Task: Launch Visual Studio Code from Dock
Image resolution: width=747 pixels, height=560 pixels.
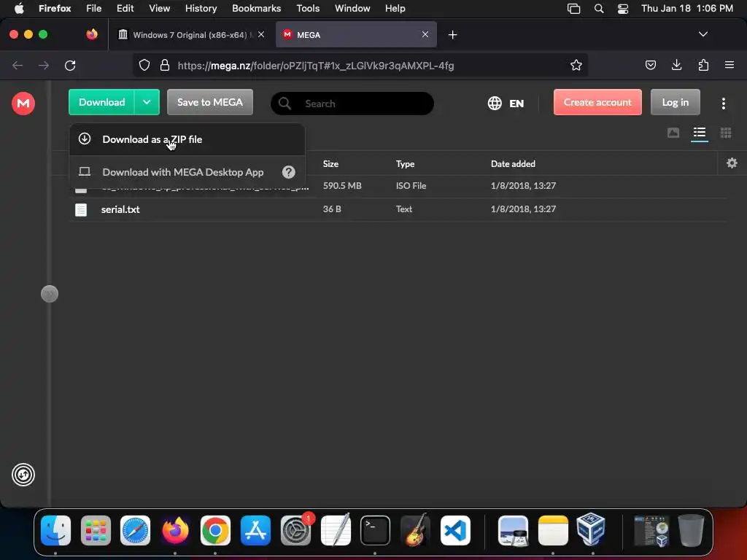Action: coord(455,531)
